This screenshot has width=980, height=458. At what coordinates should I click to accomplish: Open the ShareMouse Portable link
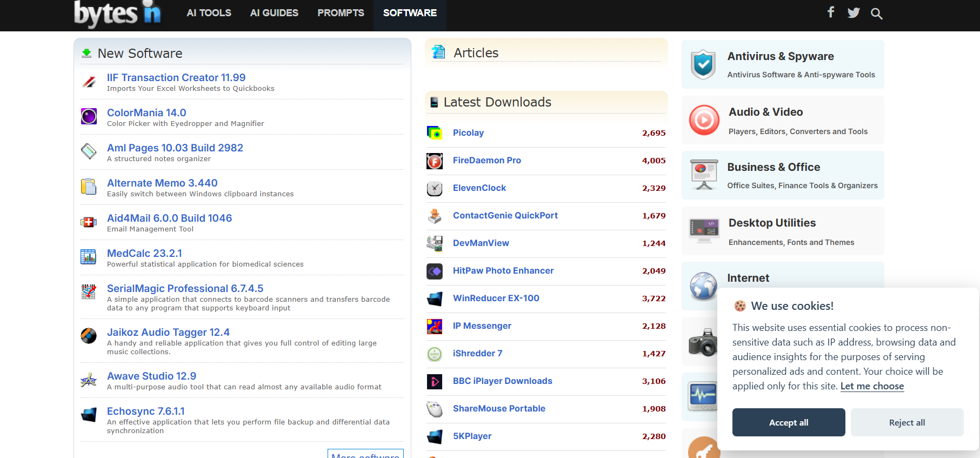click(499, 408)
